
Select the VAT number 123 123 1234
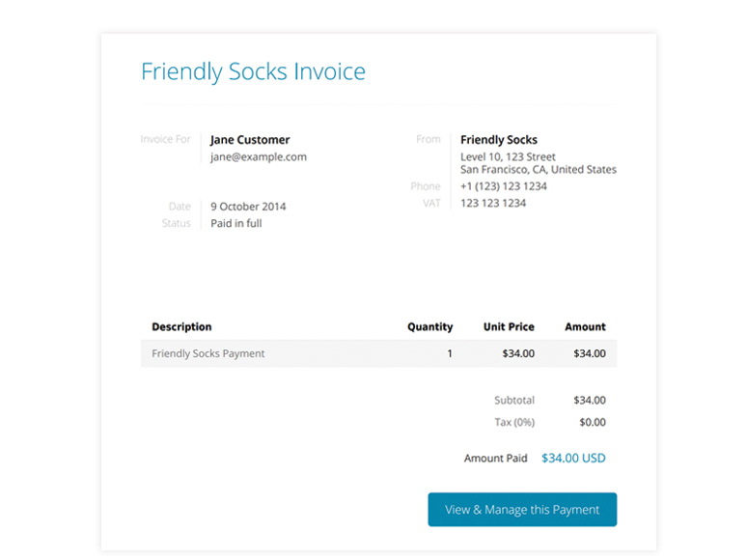(493, 203)
